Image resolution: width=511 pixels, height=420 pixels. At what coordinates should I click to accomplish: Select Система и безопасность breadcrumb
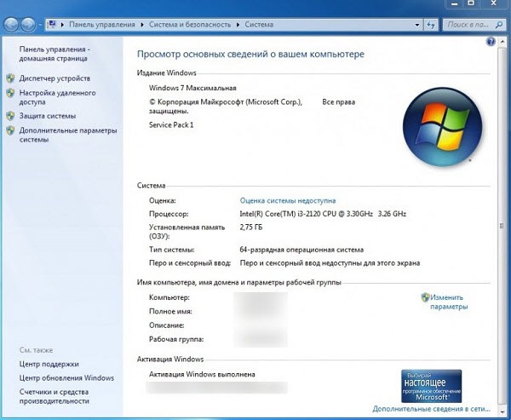pos(190,25)
